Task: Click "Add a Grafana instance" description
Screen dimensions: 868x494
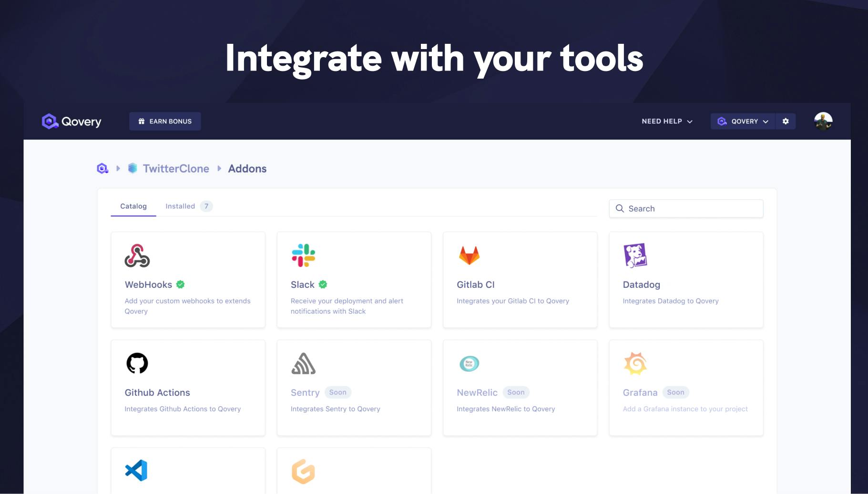Action: click(685, 409)
